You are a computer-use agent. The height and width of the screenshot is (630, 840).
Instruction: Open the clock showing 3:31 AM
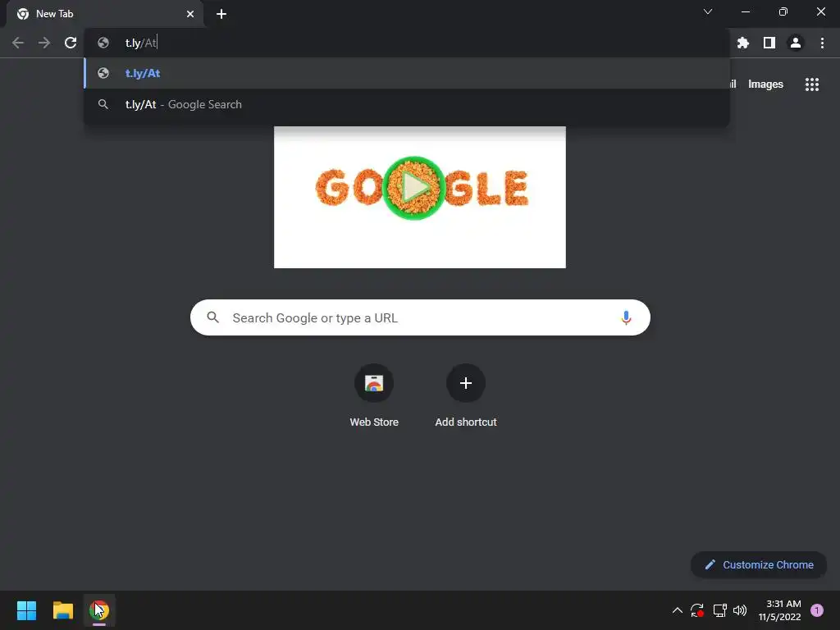(780, 610)
